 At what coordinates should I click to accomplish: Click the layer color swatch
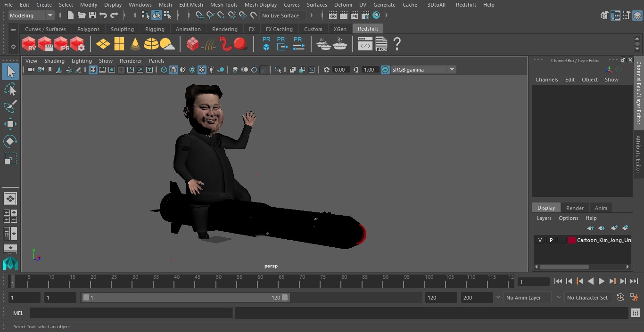coord(572,240)
